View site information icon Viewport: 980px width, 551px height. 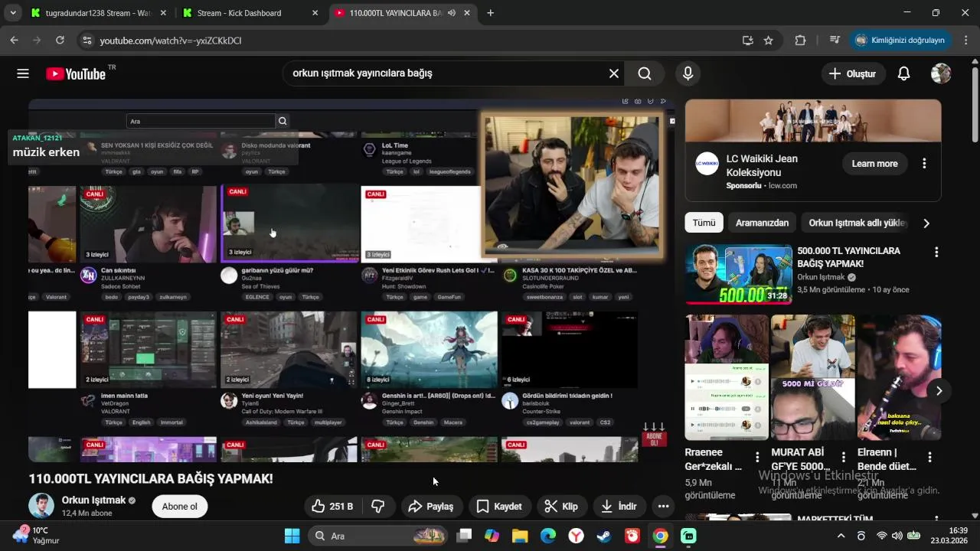tap(87, 41)
